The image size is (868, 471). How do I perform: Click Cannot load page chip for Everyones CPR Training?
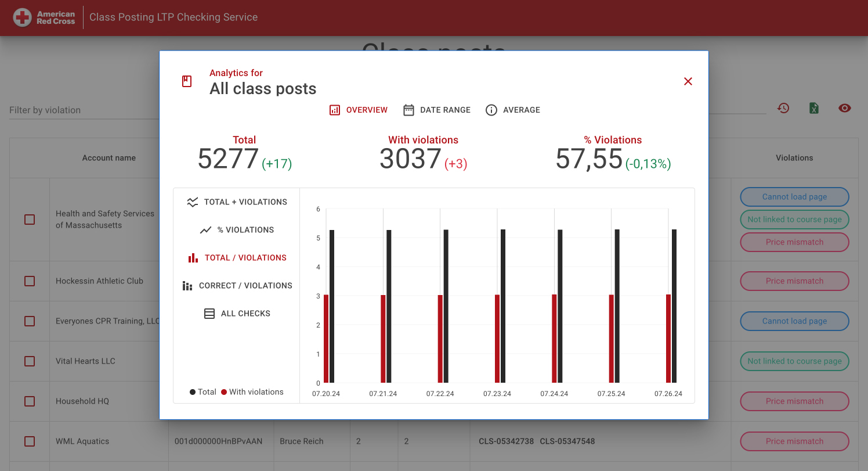click(x=794, y=321)
